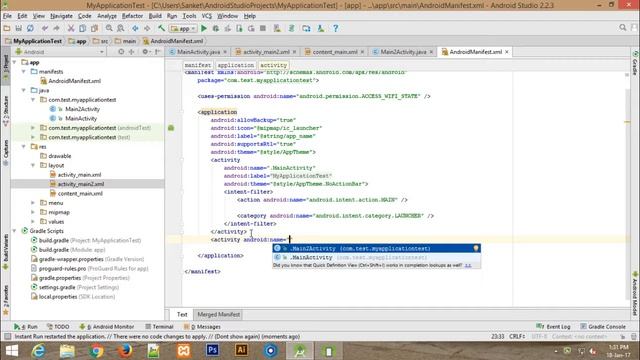The width and height of the screenshot is (640, 360).
Task: Expand the com.test.myapplicationtest (androidTest) package
Action: coord(33,128)
